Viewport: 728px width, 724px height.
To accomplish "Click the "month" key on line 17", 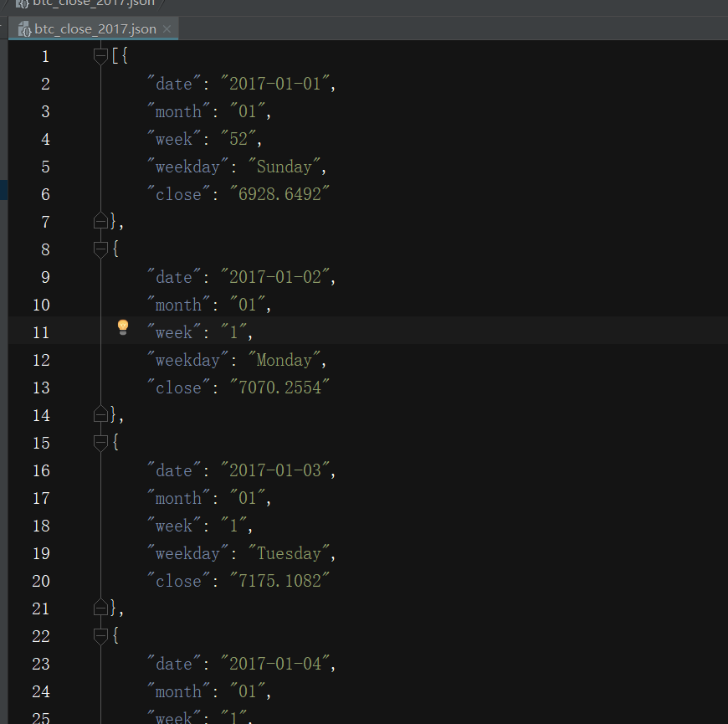I will point(178,498).
